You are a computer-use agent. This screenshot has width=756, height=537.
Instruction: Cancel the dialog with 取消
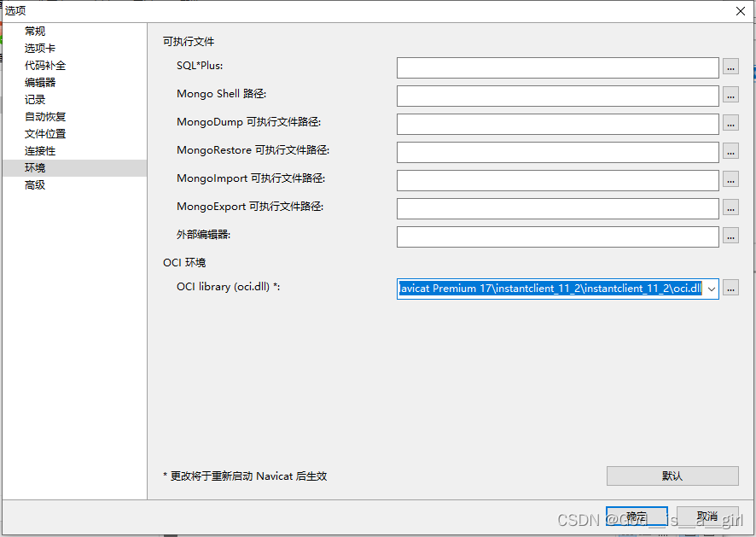(x=707, y=516)
